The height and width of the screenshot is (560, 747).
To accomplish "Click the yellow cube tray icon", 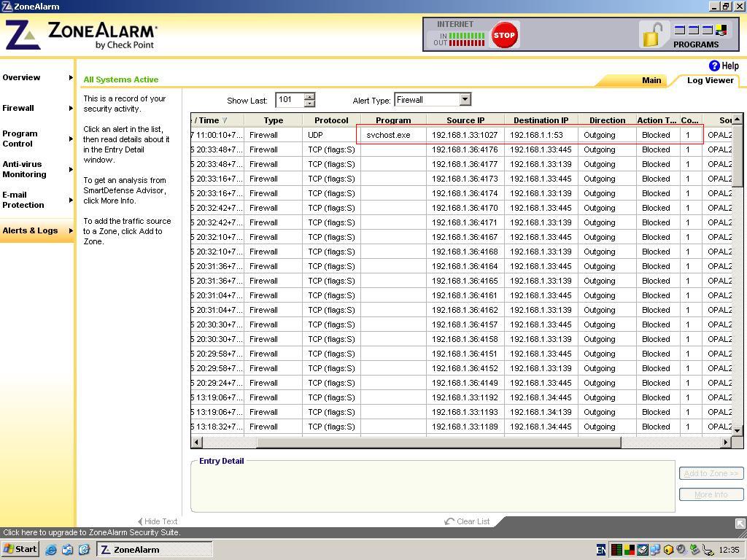I will [668, 550].
